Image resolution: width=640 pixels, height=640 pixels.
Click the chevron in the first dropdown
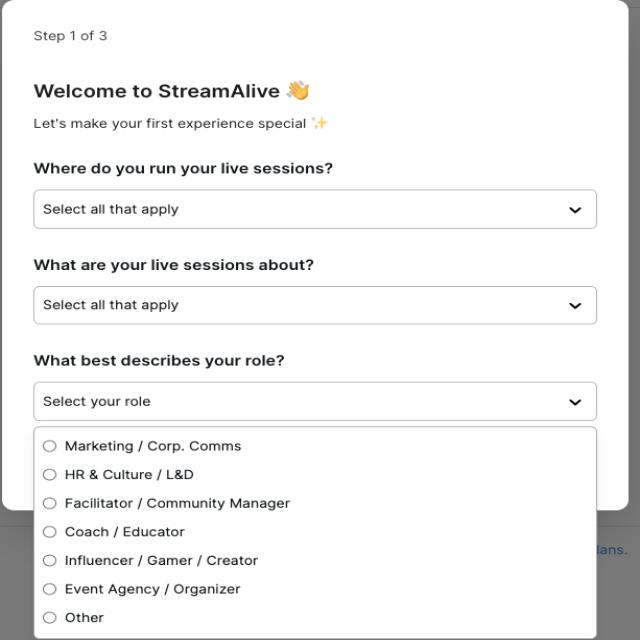pyautogui.click(x=575, y=210)
